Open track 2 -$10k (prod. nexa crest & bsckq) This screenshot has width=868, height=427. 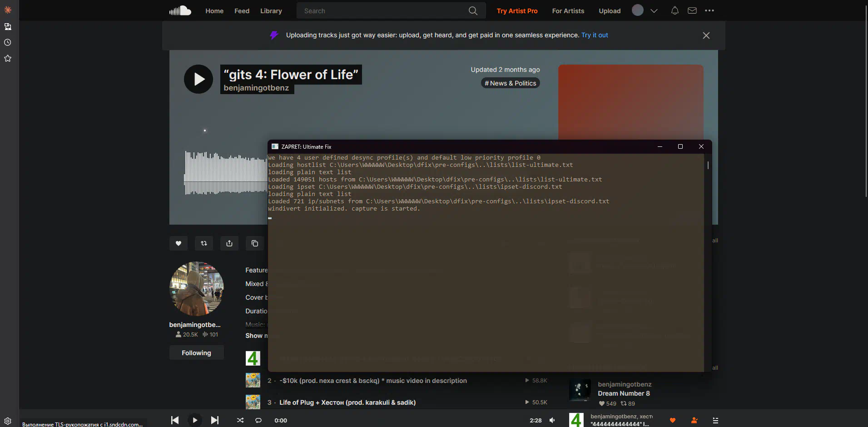pyautogui.click(x=373, y=381)
